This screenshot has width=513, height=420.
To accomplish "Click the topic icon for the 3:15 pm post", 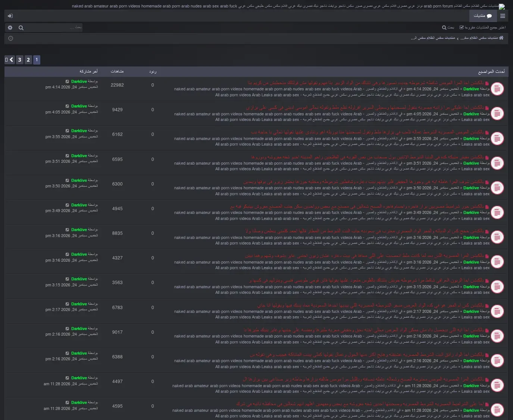I will pyautogui.click(x=497, y=287).
